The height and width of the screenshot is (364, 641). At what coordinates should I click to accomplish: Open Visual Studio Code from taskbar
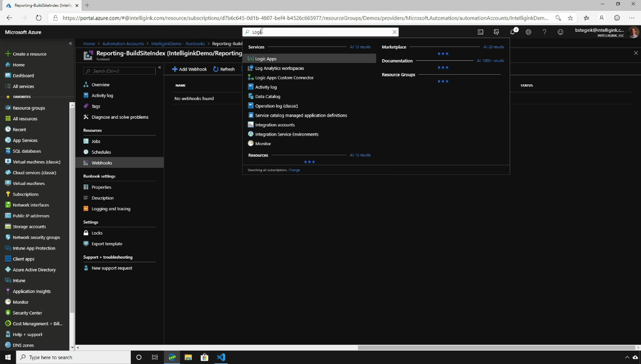point(221,357)
